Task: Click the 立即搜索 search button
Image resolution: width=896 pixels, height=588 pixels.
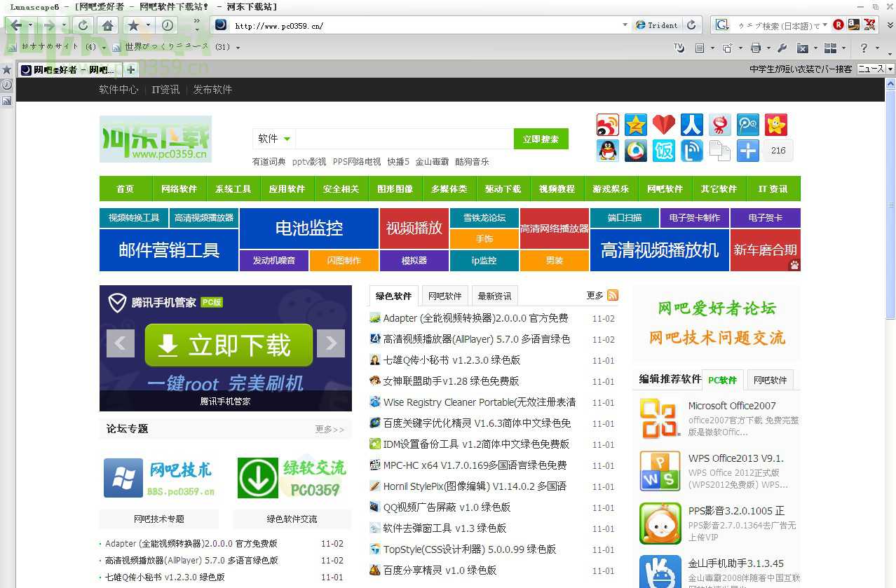Action: point(541,138)
